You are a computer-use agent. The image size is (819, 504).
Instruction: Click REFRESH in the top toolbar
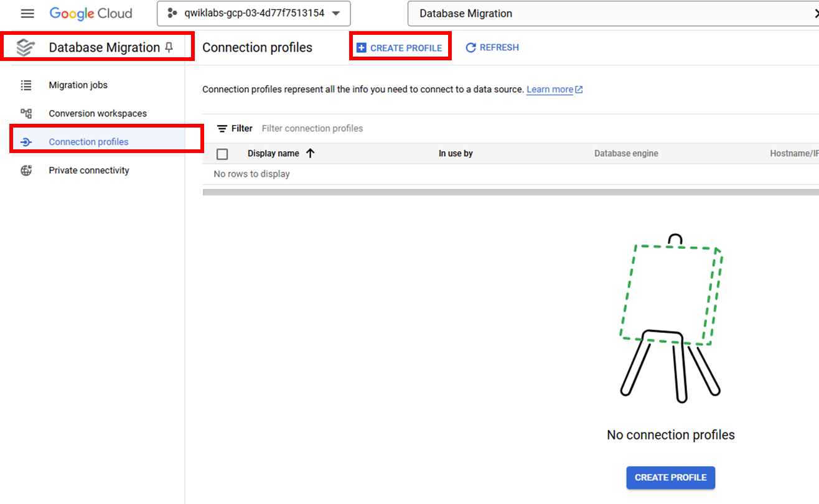tap(492, 47)
